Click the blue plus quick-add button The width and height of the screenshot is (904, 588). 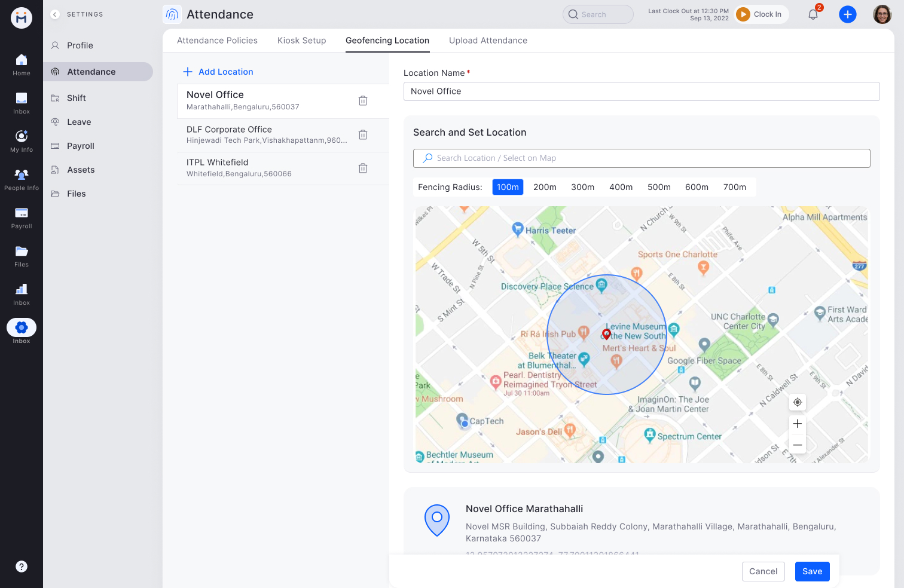click(x=848, y=14)
